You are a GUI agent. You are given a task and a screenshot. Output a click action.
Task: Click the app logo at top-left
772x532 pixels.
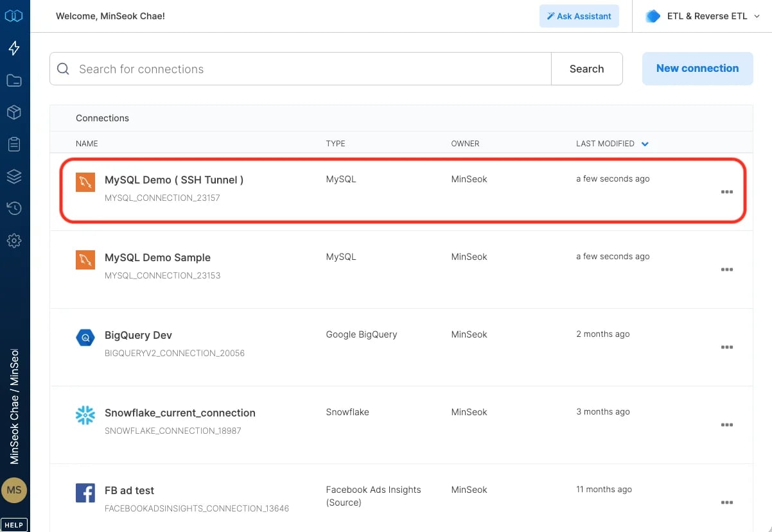tap(14, 15)
